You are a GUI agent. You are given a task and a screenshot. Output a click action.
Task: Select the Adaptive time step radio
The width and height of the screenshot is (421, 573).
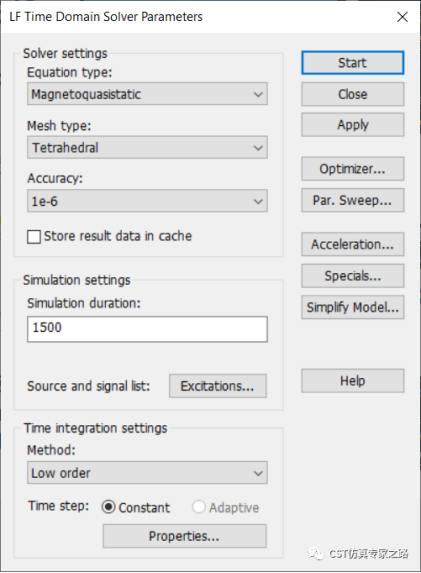point(198,507)
